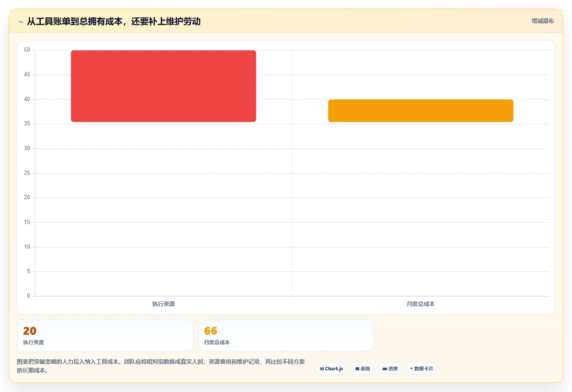
Task: Click the 月度总成本 x-axis label
Action: [x=421, y=304]
